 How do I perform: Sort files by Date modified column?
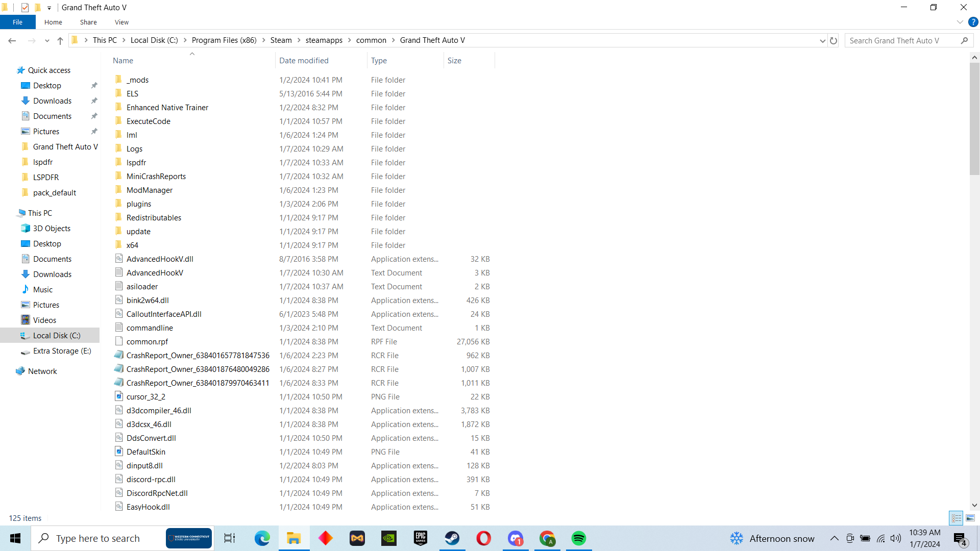(x=304, y=60)
